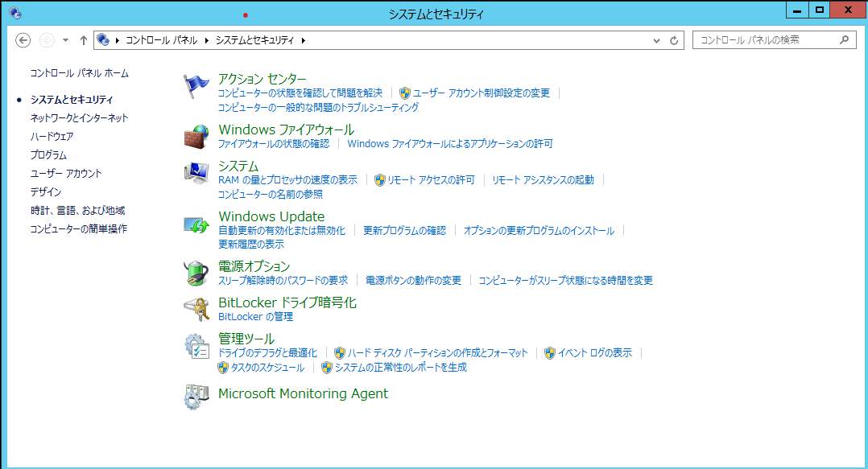
Task: Open ユーザー アカウント category in sidebar
Action: click(66, 173)
